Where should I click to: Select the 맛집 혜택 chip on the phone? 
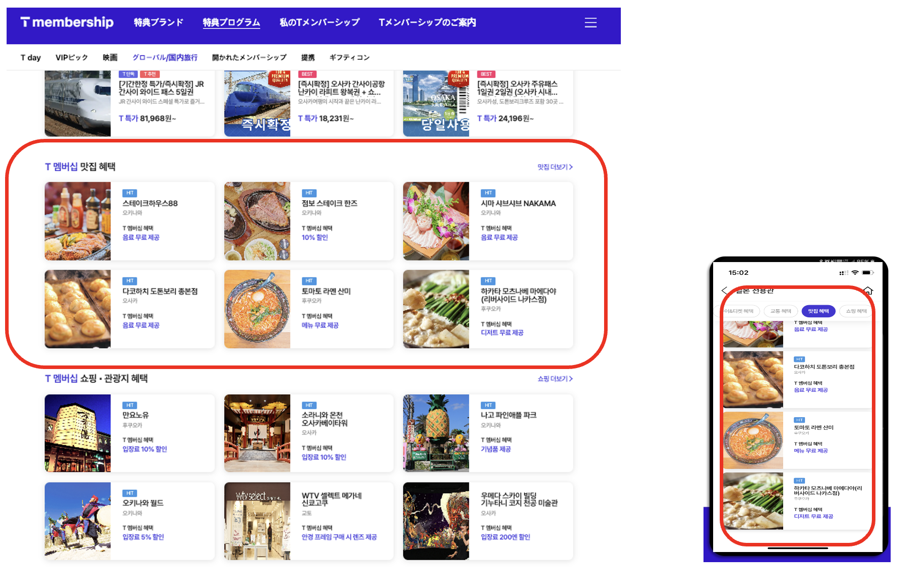818,311
